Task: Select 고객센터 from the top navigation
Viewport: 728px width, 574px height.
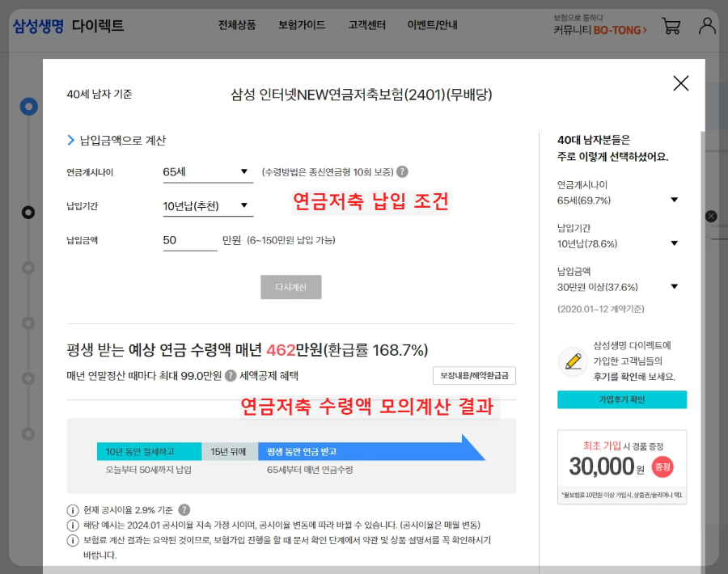Action: [x=368, y=25]
